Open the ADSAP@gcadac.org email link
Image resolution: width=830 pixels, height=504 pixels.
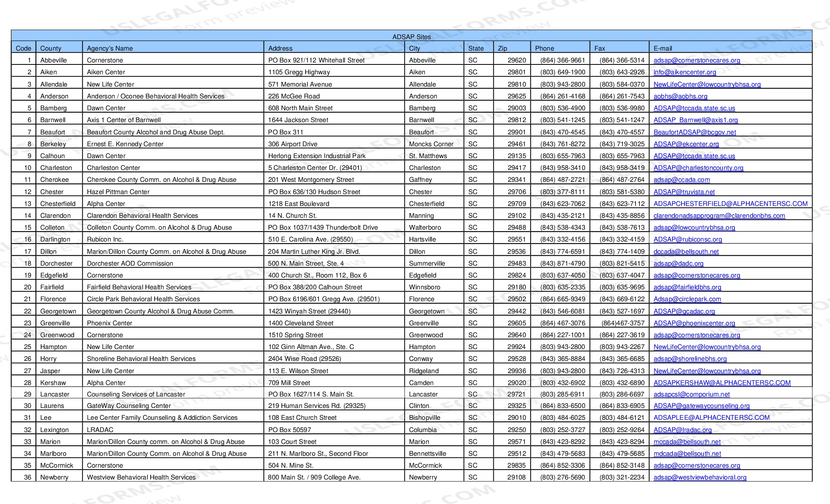click(684, 311)
